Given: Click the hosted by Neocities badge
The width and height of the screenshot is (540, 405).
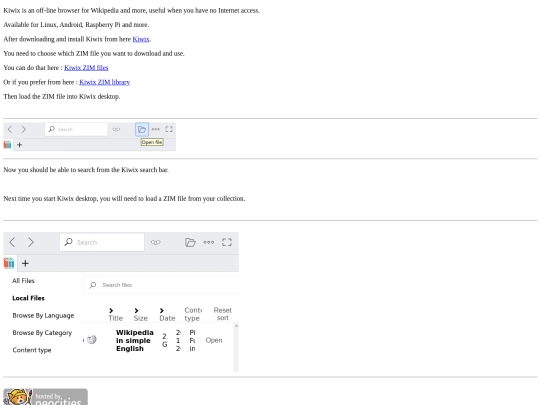Looking at the screenshot, I should click(45, 397).
